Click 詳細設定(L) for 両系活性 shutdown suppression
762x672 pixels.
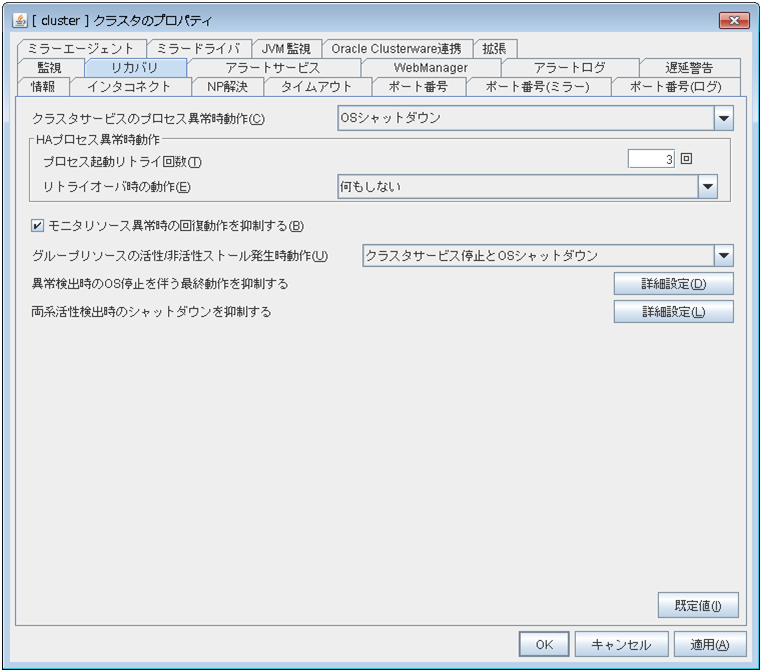pos(673,312)
